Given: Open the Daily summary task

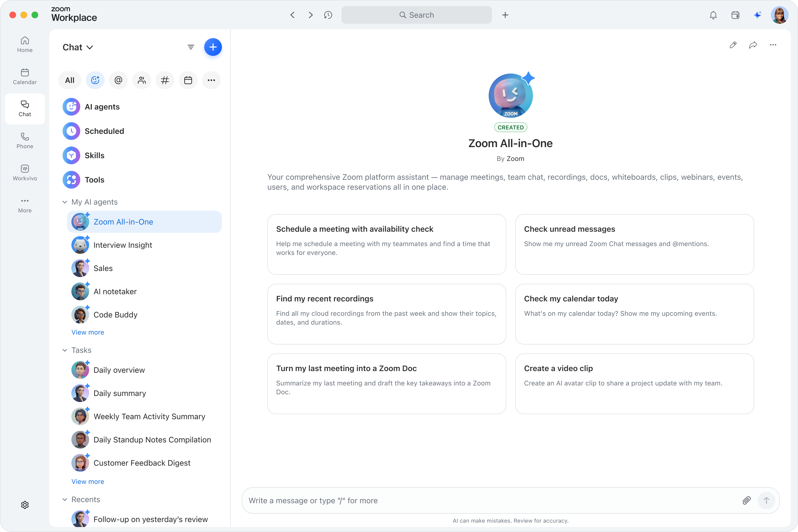Looking at the screenshot, I should (x=144, y=393).
